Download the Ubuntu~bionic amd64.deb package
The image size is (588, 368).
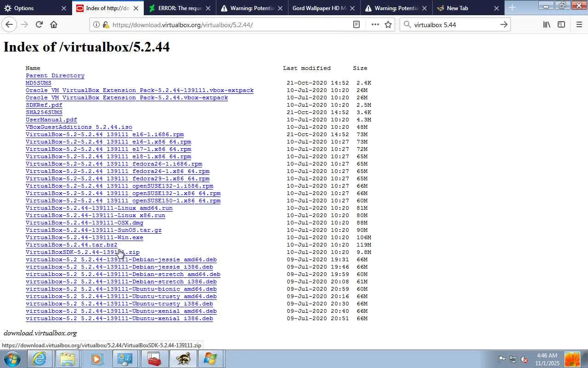(x=121, y=289)
